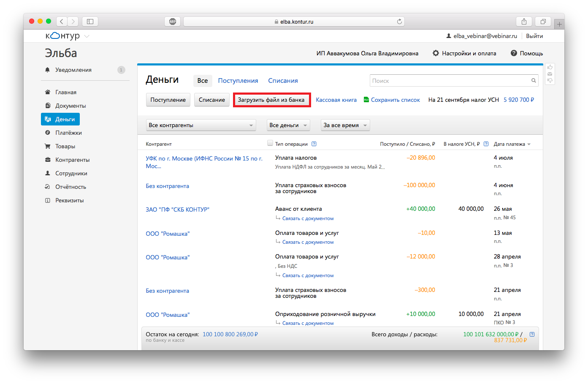Click the Реквизиты sidebar icon
Screen dimensions: 588x384
[x=48, y=200]
